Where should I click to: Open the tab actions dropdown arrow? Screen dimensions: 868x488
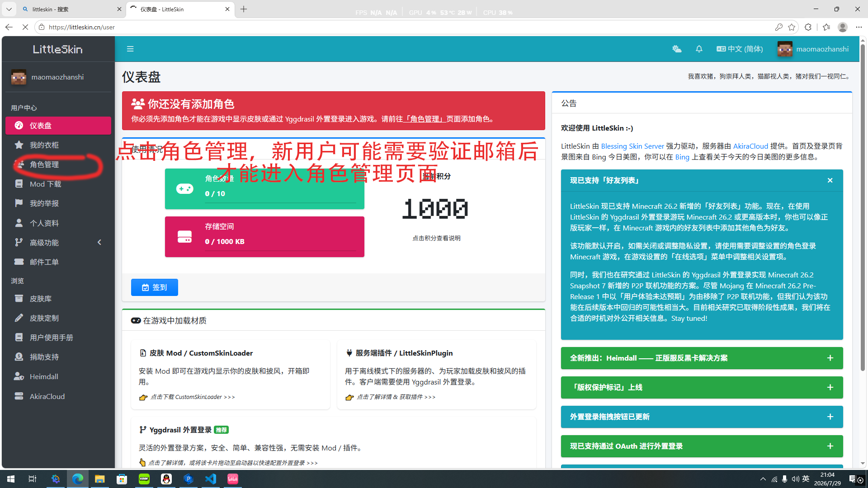point(9,9)
